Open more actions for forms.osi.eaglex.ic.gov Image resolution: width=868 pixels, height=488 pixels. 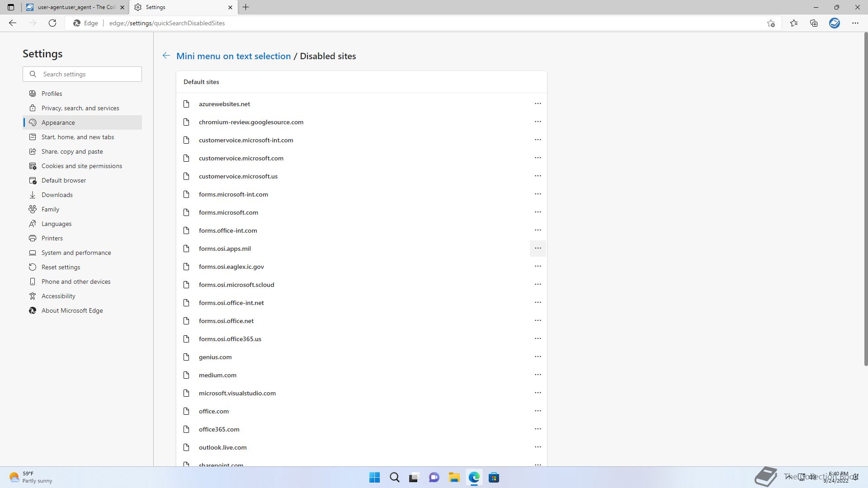coord(538,266)
